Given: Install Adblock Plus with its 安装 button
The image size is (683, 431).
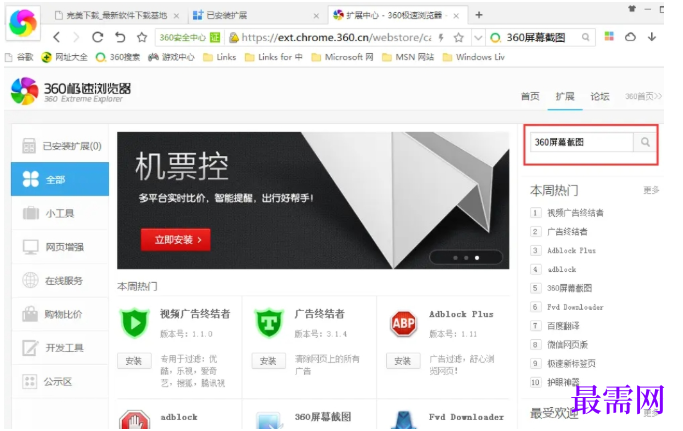Looking at the screenshot, I should click(x=403, y=361).
